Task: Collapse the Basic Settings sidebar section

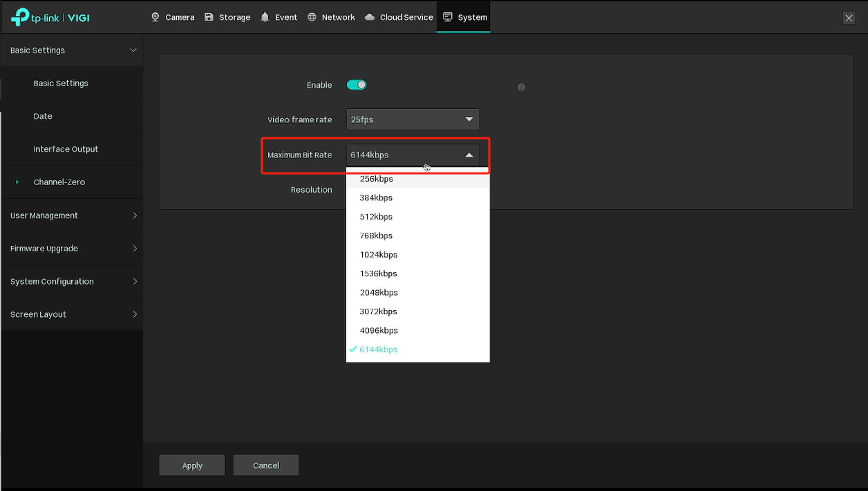Action: tap(72, 50)
